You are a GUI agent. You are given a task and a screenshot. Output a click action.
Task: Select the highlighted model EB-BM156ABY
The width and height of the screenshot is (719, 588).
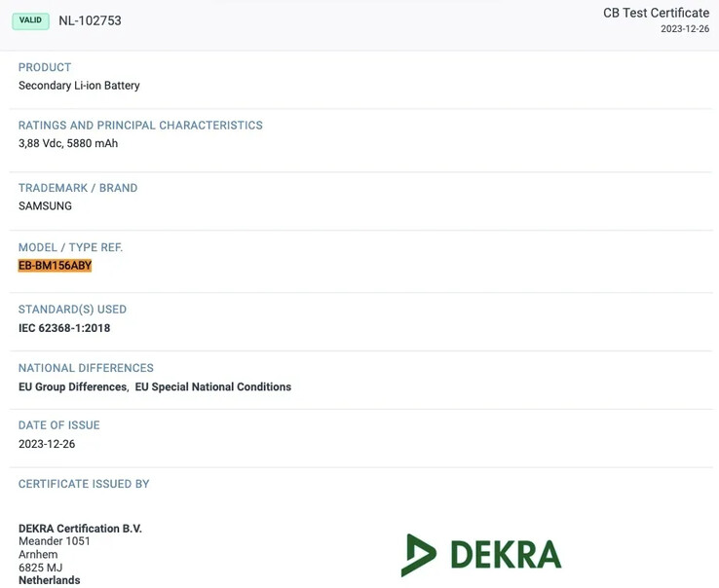point(55,266)
